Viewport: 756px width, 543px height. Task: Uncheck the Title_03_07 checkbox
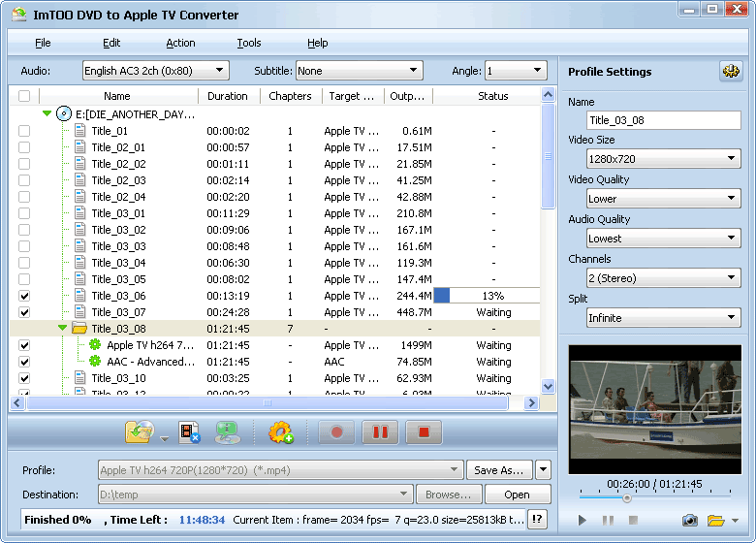(24, 312)
